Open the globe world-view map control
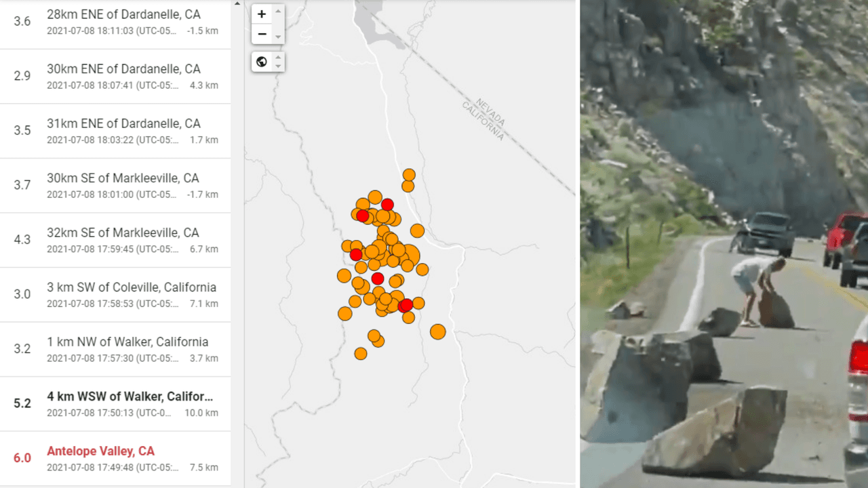Screen dimensions: 868x488 tap(263, 61)
